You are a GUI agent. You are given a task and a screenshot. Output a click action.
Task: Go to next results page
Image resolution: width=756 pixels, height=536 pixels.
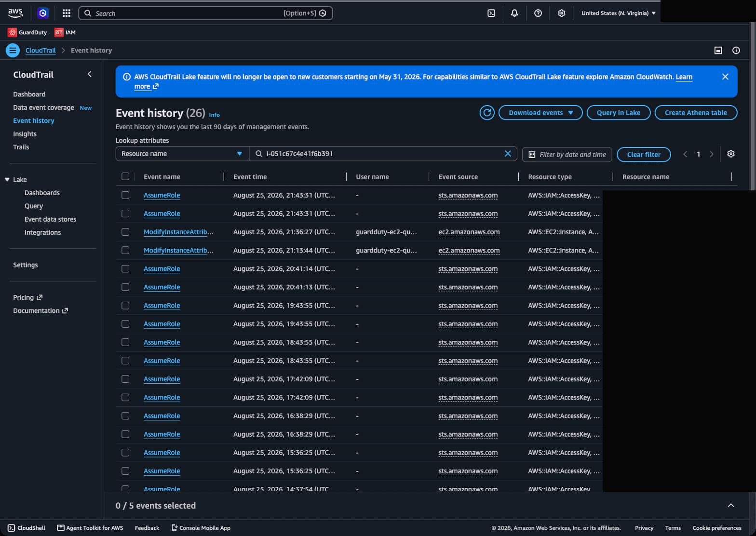712,154
